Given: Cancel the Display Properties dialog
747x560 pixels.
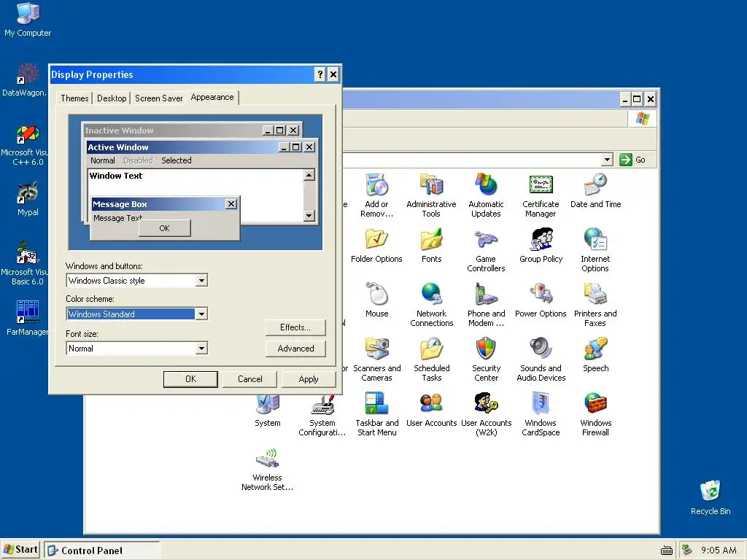Looking at the screenshot, I should coord(249,379).
